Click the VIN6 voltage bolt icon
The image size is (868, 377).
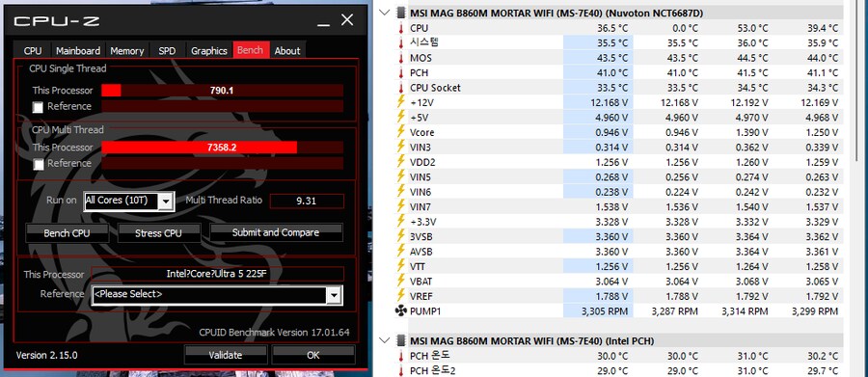401,192
